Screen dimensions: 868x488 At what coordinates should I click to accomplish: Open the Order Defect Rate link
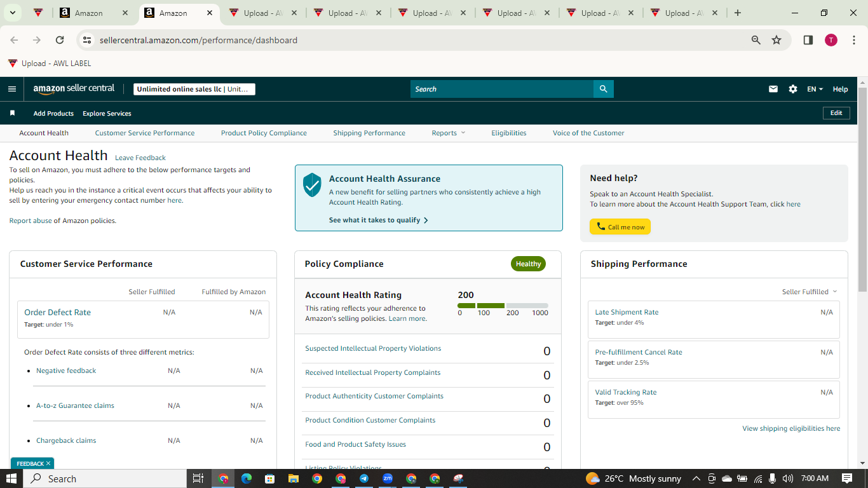tap(57, 312)
